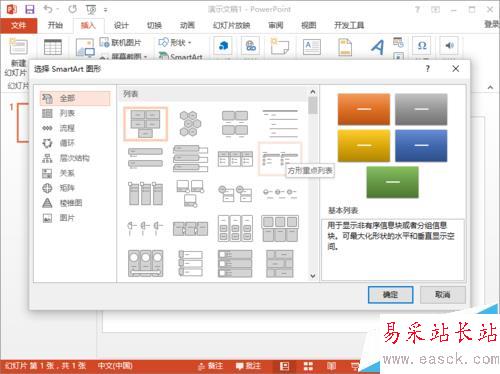Image resolution: width=500 pixels, height=374 pixels.
Task: Undo the last action
Action: [48, 9]
